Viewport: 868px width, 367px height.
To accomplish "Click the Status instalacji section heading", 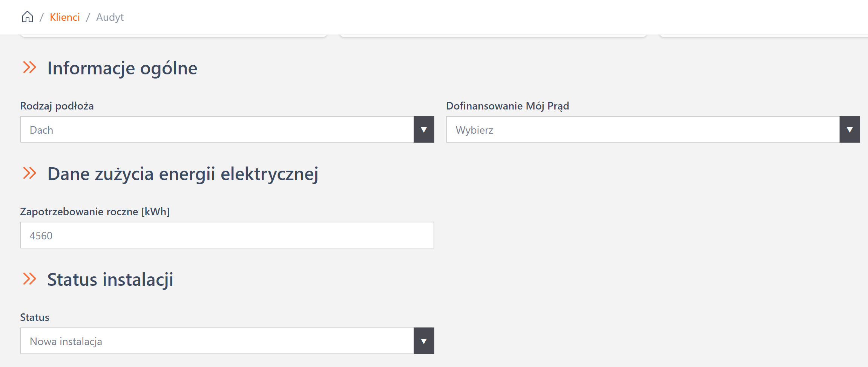I will (110, 280).
